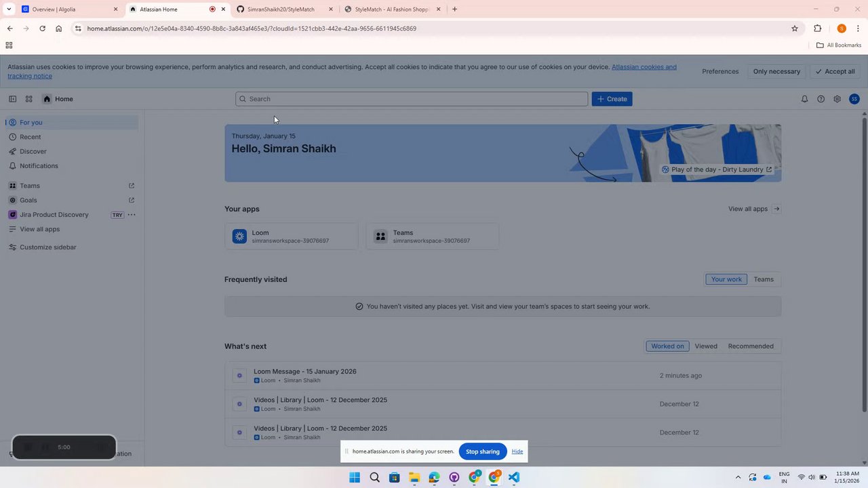Click the Create button
The image size is (868, 488).
coord(612,99)
